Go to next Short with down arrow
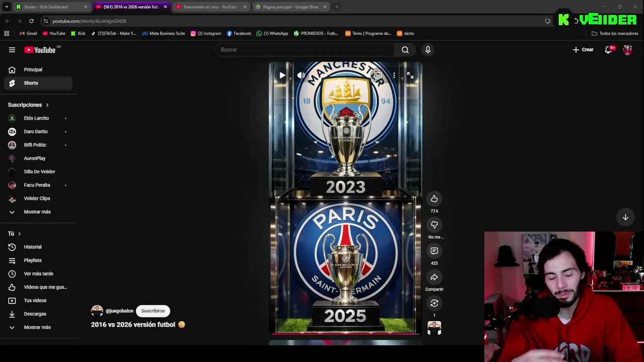644x362 pixels. tap(625, 217)
